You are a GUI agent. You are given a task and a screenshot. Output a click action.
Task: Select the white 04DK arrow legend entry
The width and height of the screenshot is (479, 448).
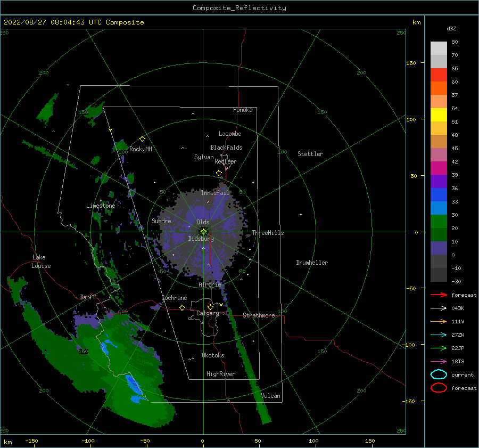pos(439,308)
